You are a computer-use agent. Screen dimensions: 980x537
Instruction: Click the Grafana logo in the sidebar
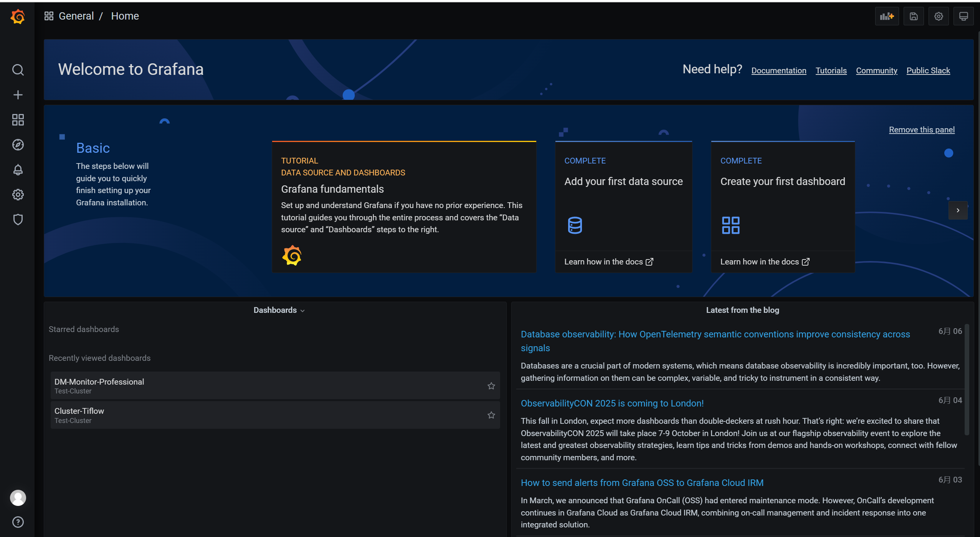pos(18,17)
